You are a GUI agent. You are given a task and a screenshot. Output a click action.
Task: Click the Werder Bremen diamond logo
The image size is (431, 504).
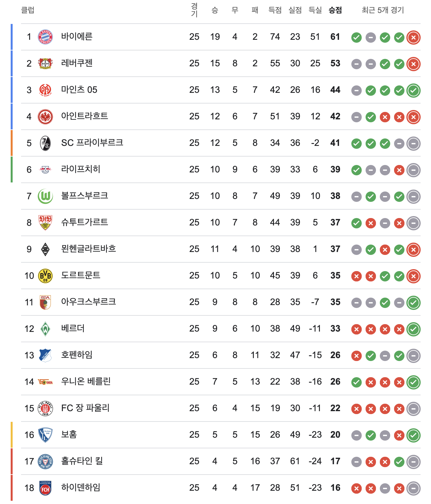45,329
